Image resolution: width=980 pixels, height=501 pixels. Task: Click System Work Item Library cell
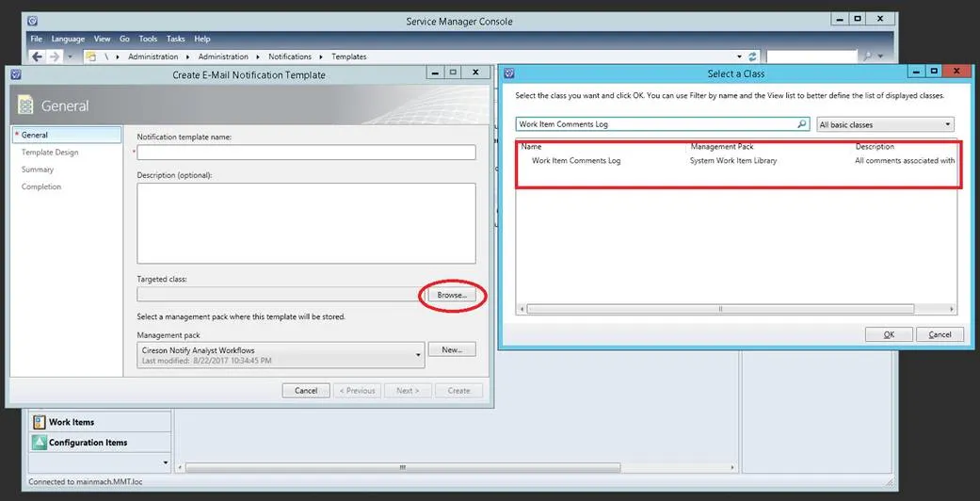[x=733, y=161]
